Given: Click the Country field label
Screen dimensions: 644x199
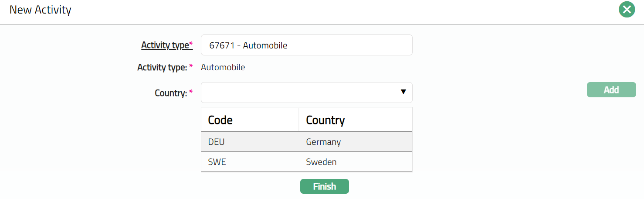Looking at the screenshot, I should click(x=170, y=93).
